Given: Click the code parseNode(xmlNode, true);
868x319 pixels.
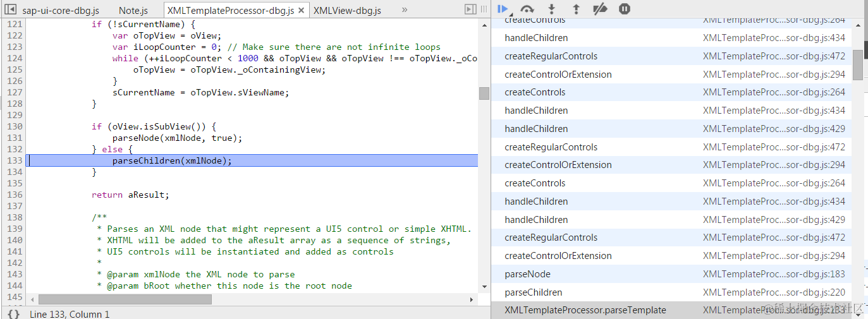Looking at the screenshot, I should click(177, 138).
